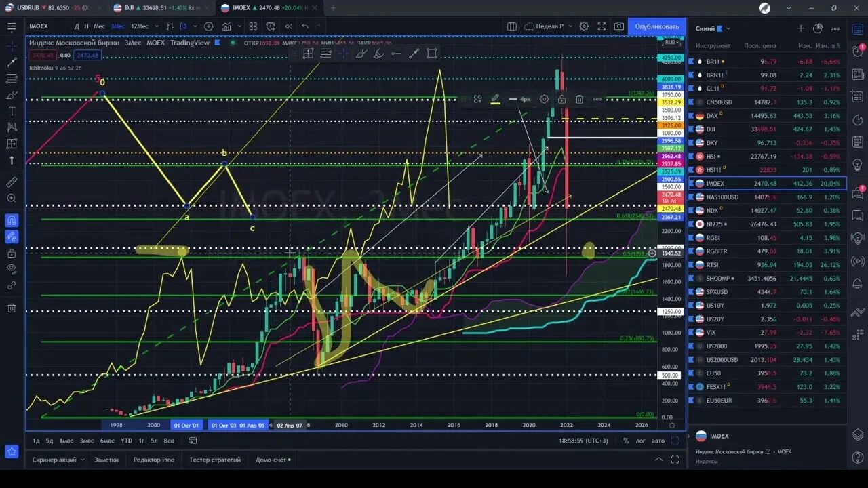Open the indicators menu
Screen dimensions: 868x488
click(x=226, y=26)
